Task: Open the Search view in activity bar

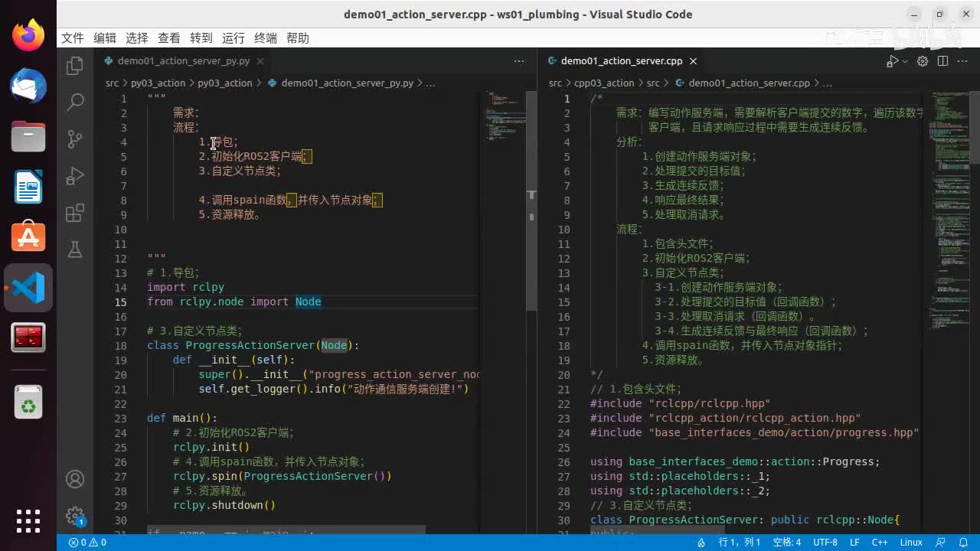Action: 75,103
